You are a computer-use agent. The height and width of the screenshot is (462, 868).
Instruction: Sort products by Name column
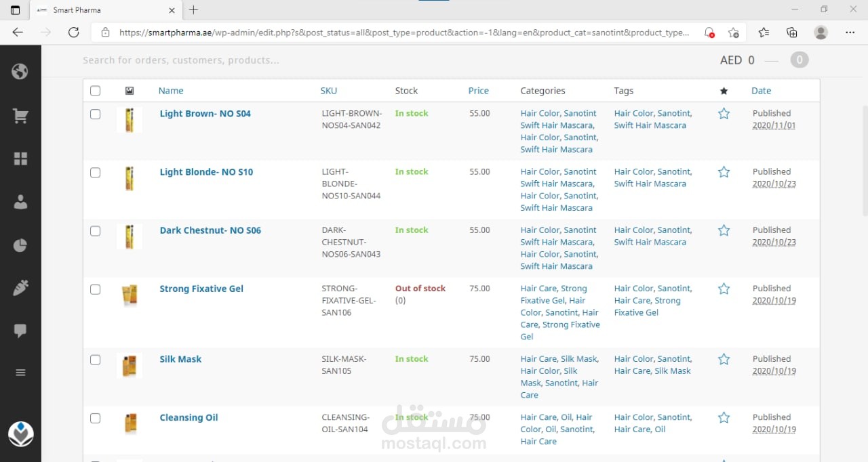[x=171, y=91]
